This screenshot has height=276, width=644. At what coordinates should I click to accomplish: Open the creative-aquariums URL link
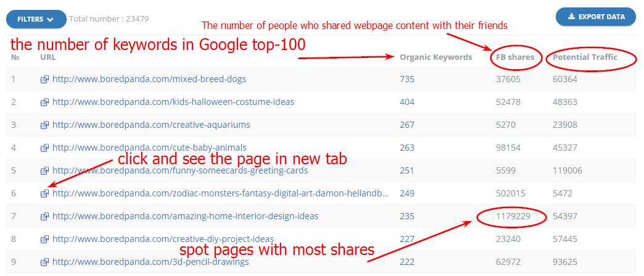tap(151, 125)
